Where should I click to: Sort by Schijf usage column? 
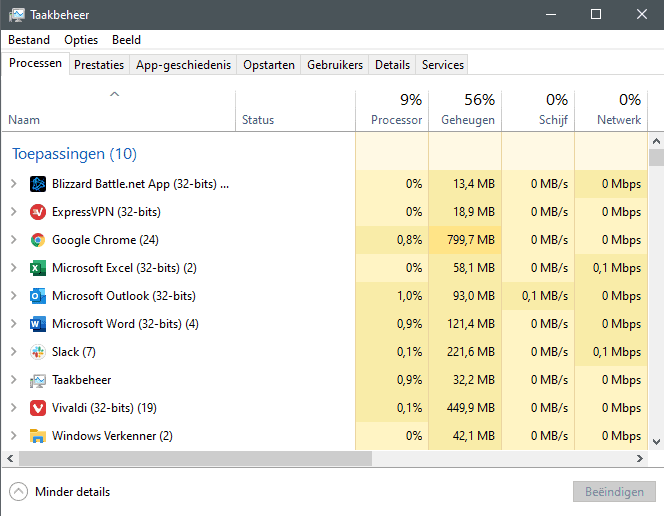[538, 111]
